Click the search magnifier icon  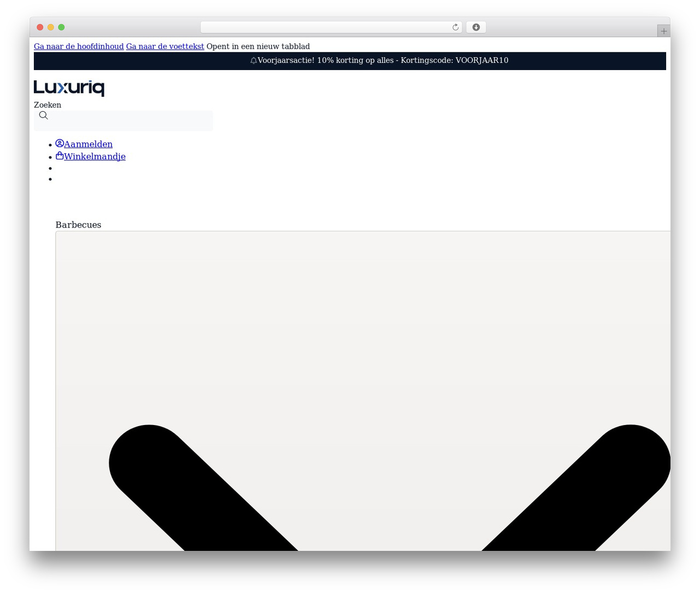44,115
